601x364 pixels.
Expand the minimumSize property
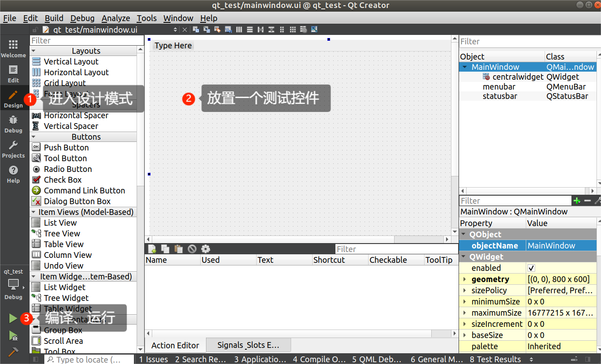(x=464, y=302)
